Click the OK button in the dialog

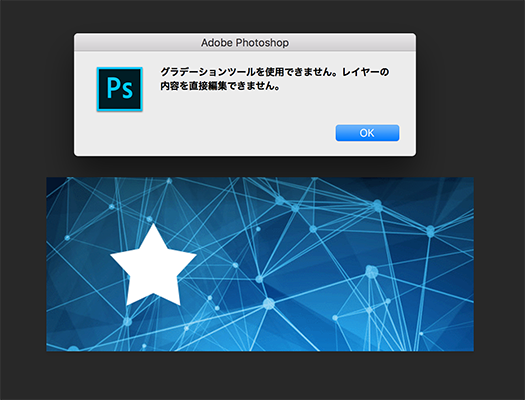(x=367, y=133)
